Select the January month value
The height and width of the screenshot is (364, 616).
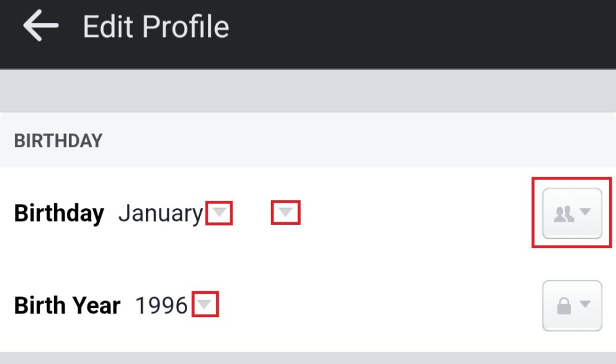[160, 214]
